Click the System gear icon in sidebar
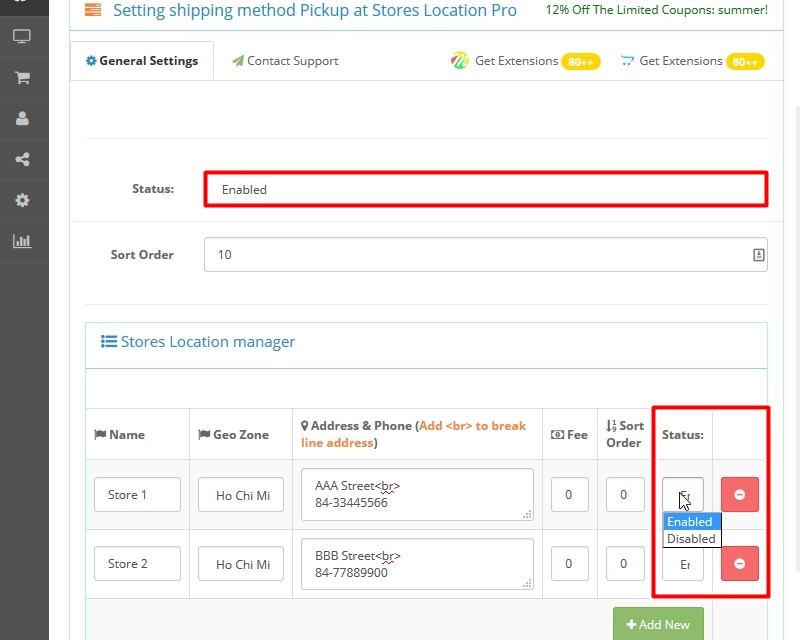 22,200
